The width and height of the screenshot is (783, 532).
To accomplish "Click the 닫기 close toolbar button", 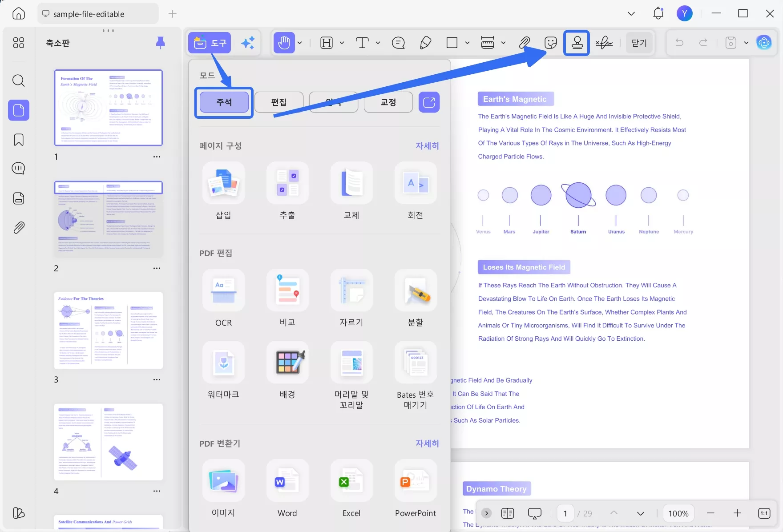I will [639, 43].
